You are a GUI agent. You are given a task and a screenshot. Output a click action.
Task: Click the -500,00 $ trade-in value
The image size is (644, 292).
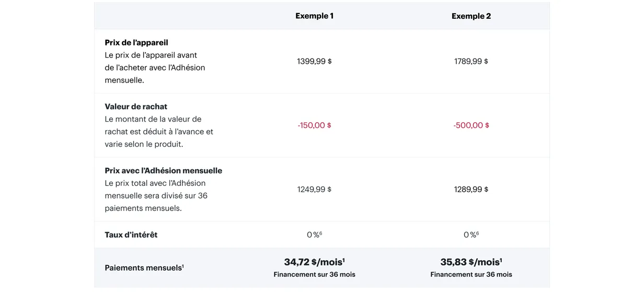(x=471, y=125)
